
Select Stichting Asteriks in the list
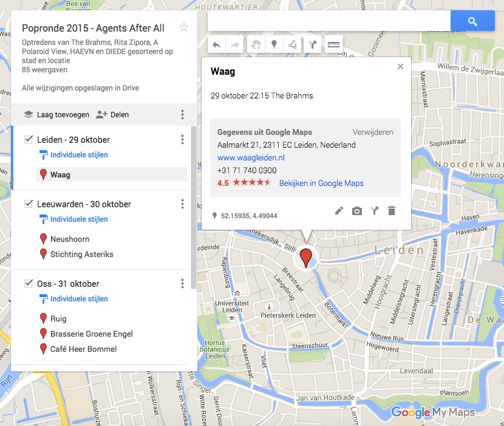pyautogui.click(x=81, y=254)
